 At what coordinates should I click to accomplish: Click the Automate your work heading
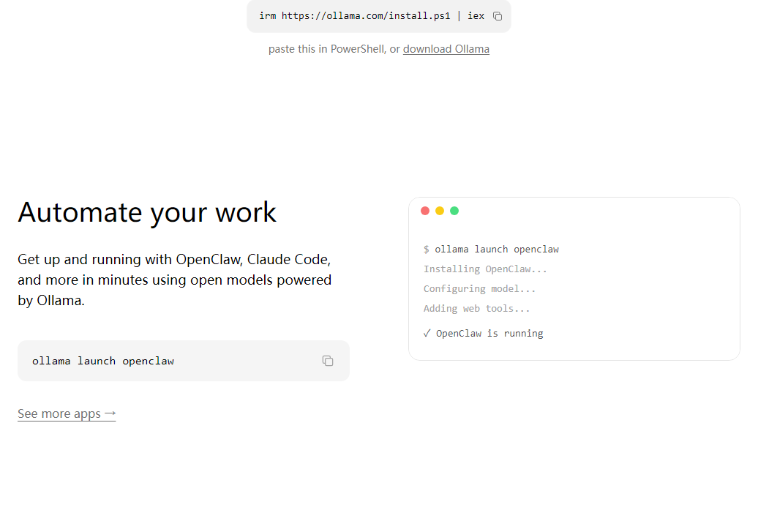pyautogui.click(x=147, y=212)
